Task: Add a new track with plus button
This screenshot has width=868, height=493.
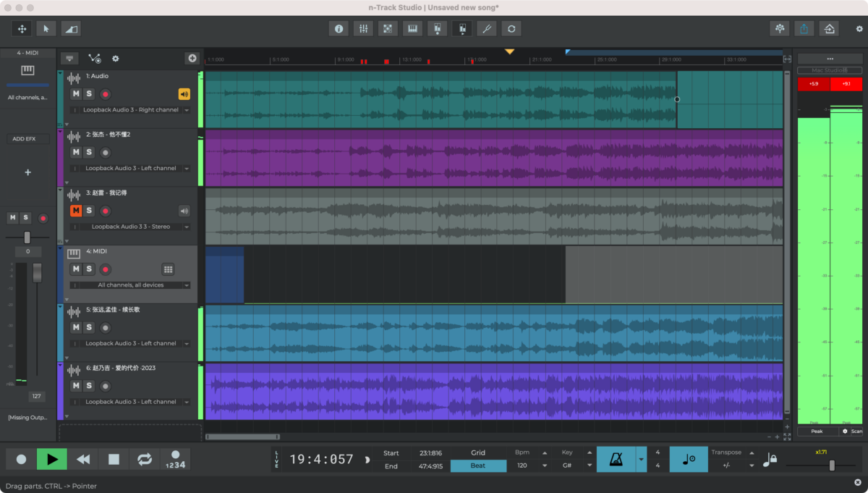Action: (x=192, y=59)
